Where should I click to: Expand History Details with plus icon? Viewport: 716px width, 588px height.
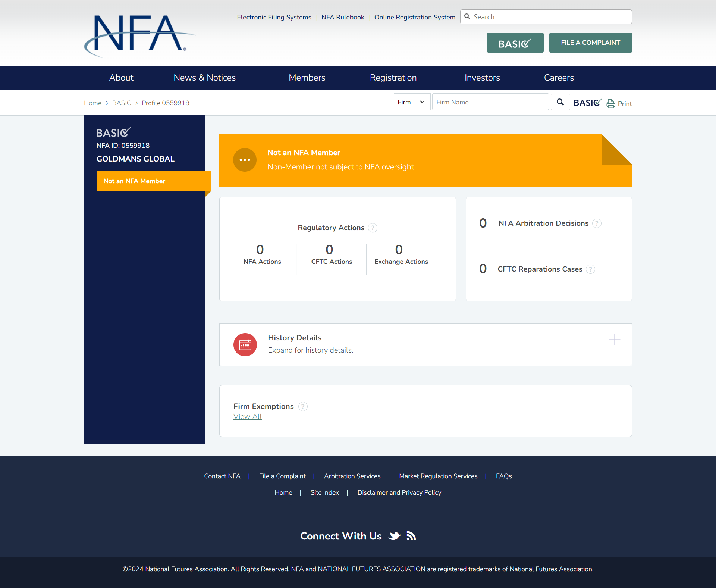coord(615,340)
